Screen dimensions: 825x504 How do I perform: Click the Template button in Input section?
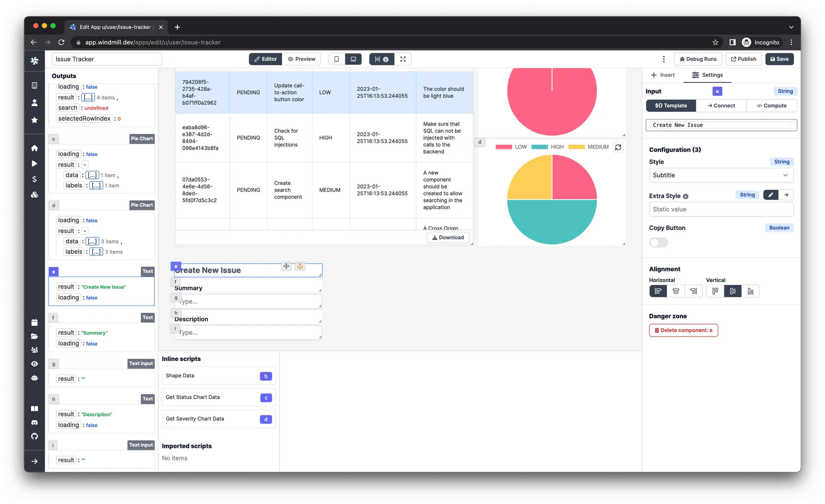672,106
